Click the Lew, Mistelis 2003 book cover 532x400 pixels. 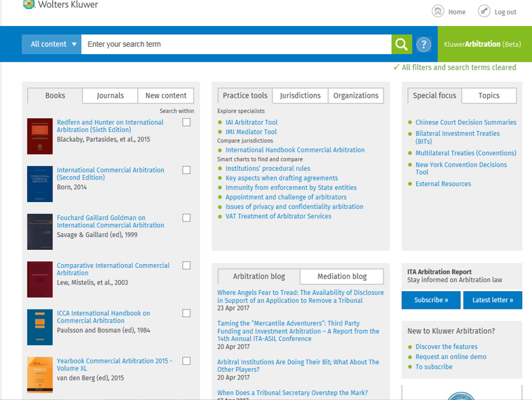(40, 280)
